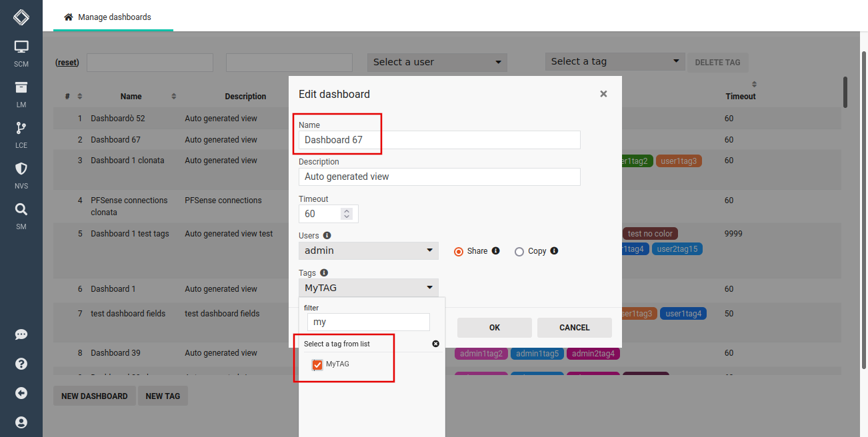Screen dimensions: 868x437
Task: Click the NVS shield icon
Action: (x=21, y=172)
